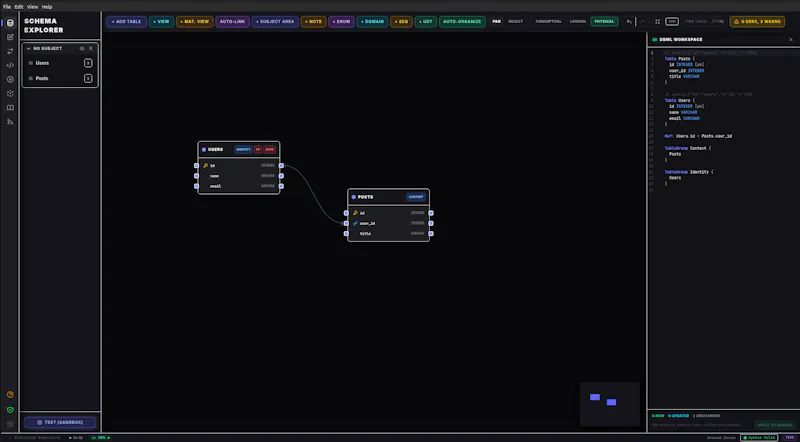Select the Users row in Schema Explorer
The image size is (800, 442).
(60, 63)
